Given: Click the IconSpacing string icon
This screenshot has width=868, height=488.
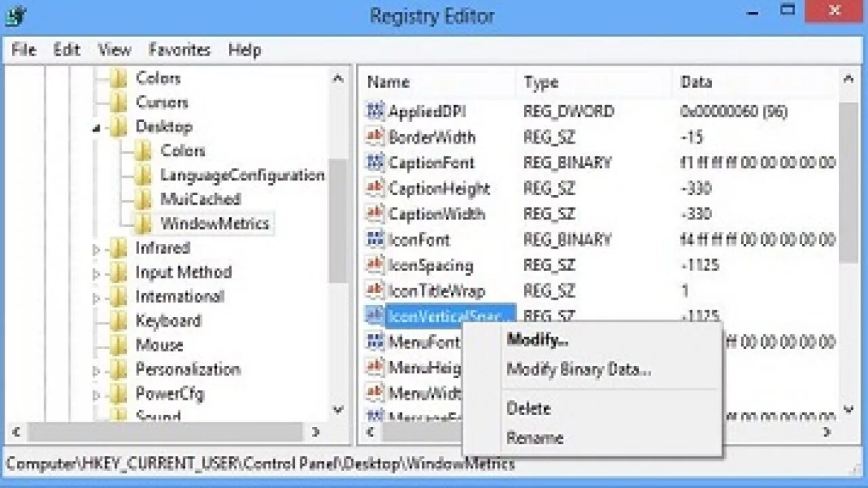Looking at the screenshot, I should coord(375,265).
